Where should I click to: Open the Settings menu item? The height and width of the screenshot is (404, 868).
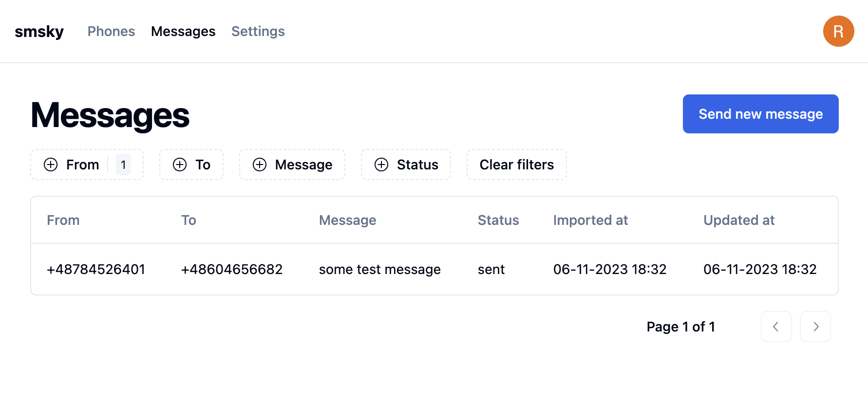(258, 31)
